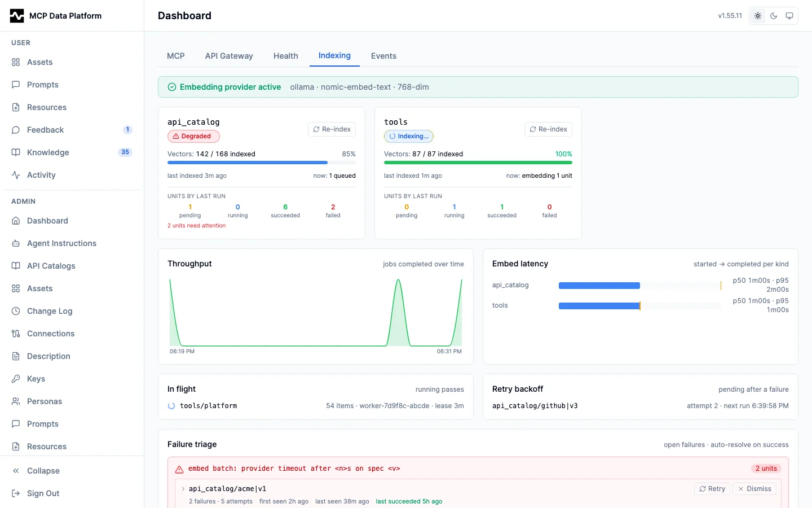Select system theme monitor icon
The width and height of the screenshot is (812, 508).
pos(789,16)
